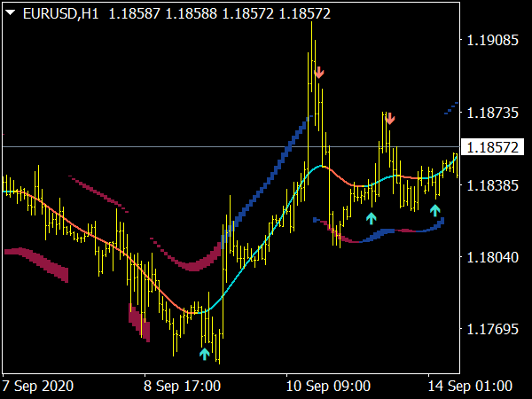The image size is (532, 399).
Task: Select the current price label 1.18572
Action: [x=493, y=147]
